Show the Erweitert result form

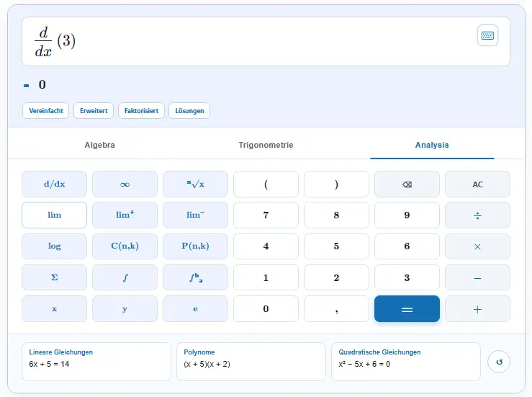click(x=94, y=111)
